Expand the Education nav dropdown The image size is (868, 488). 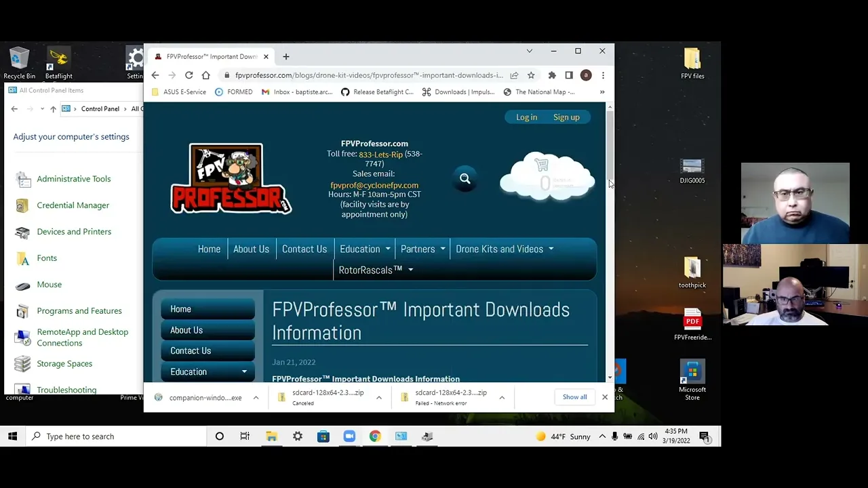pyautogui.click(x=388, y=249)
